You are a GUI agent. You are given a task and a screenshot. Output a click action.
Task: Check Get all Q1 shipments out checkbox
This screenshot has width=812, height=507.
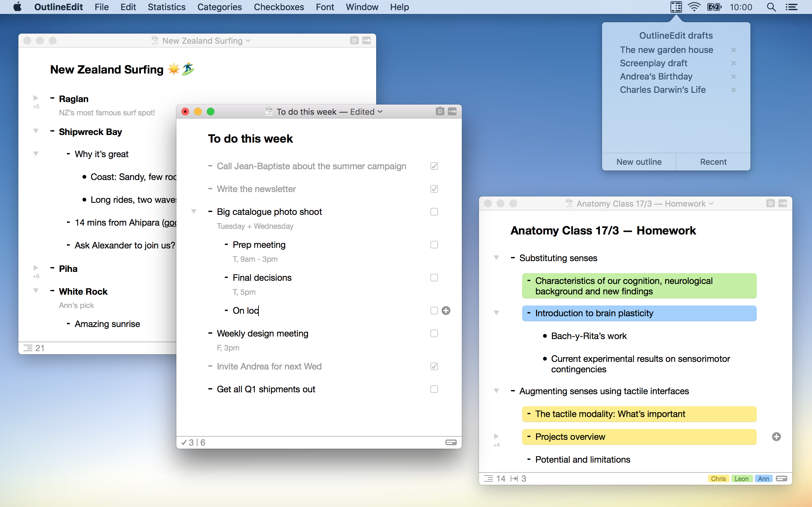434,389
